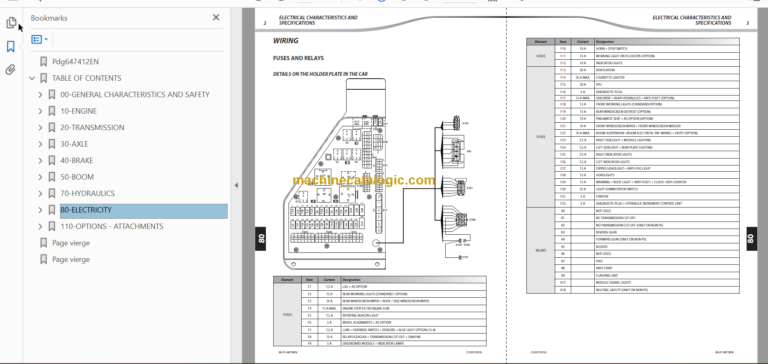768x364 pixels.
Task: Expand the 110-OPTIONS - ATTACHMENTS bookmark
Action: (40, 226)
